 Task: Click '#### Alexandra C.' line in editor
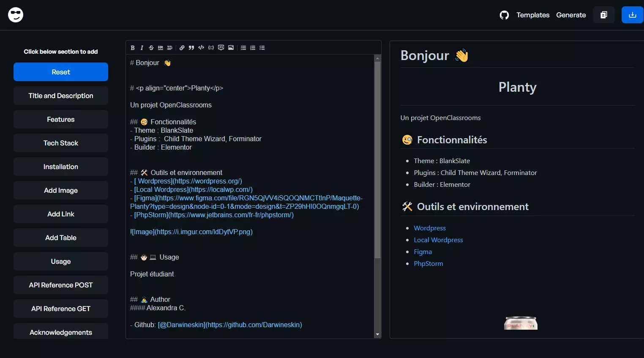pos(158,308)
